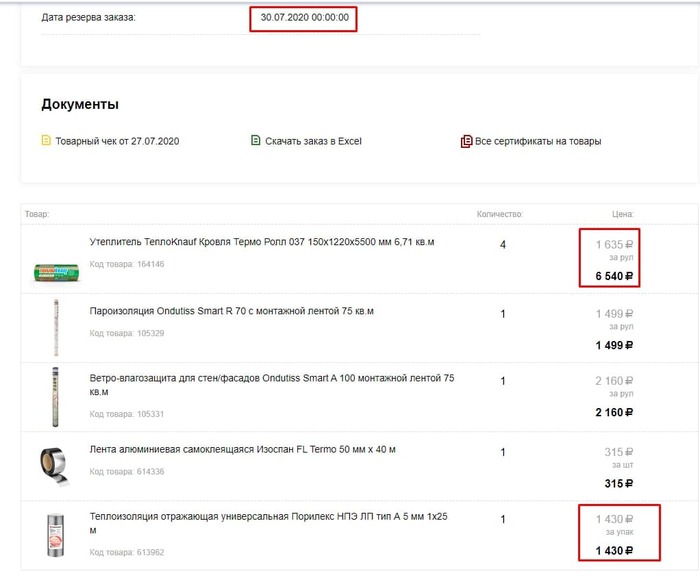Image resolution: width=700 pixels, height=582 pixels.
Task: Click the ТеплоKnauf insulation roll thumbnail
Action: point(56,271)
